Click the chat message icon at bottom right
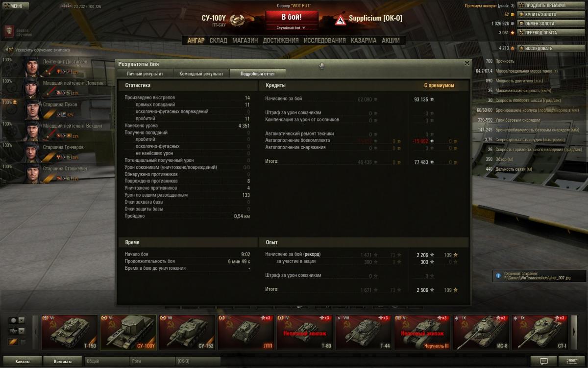Viewport: 588px width, 368px height. click(x=544, y=362)
